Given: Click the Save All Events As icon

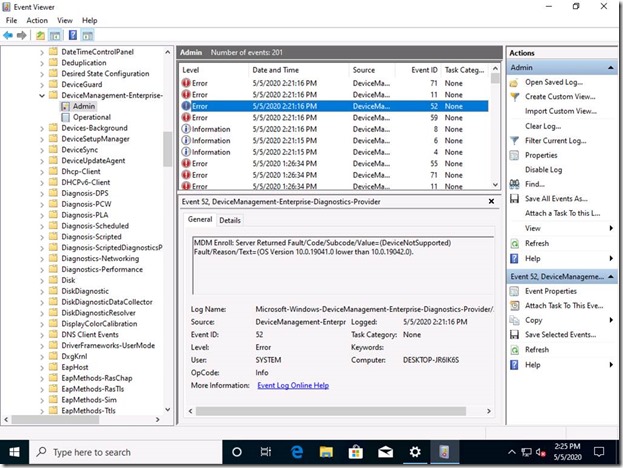Looking at the screenshot, I should coord(514,199).
